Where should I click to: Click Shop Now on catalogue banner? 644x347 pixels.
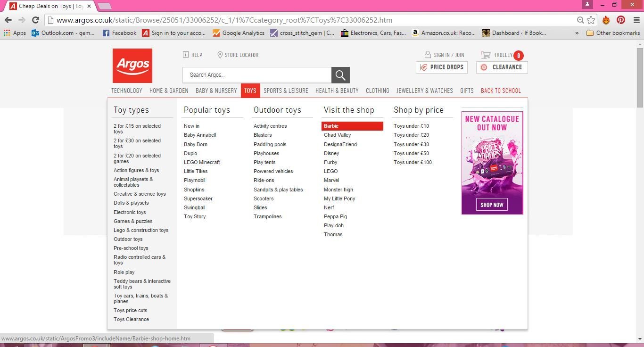[x=492, y=205]
